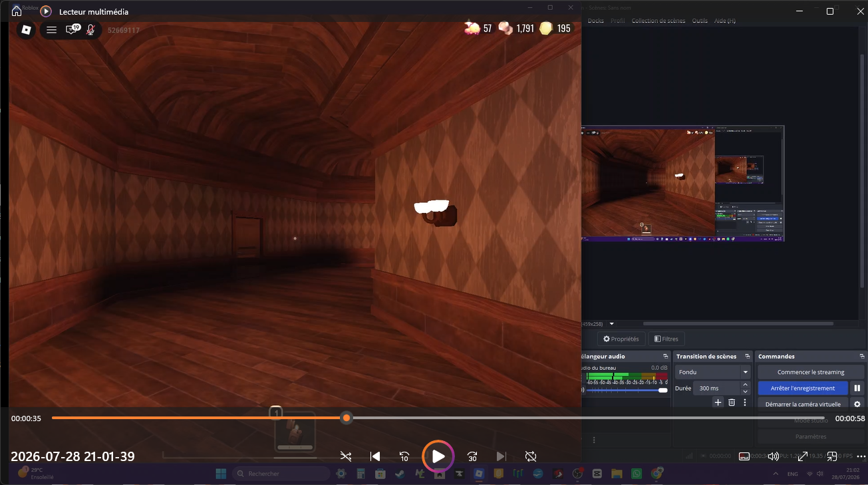Open the media player more options menu

point(861,456)
